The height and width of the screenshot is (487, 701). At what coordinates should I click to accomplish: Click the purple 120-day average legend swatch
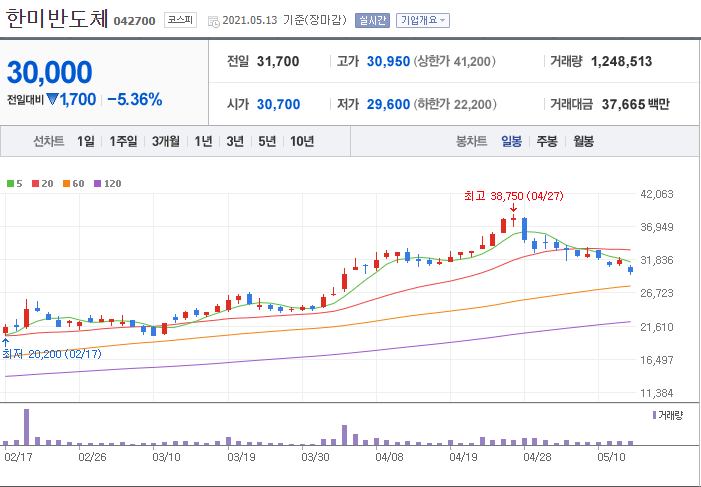click(97, 184)
